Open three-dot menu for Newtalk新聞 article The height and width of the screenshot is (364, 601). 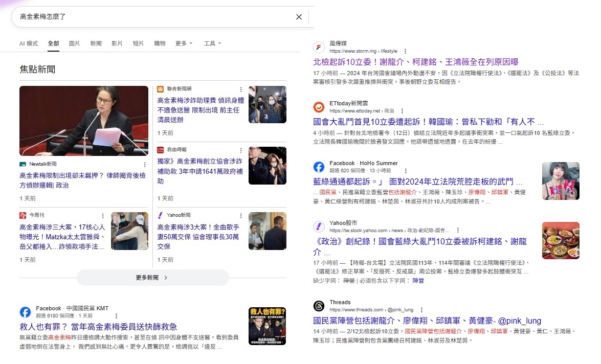click(x=145, y=165)
